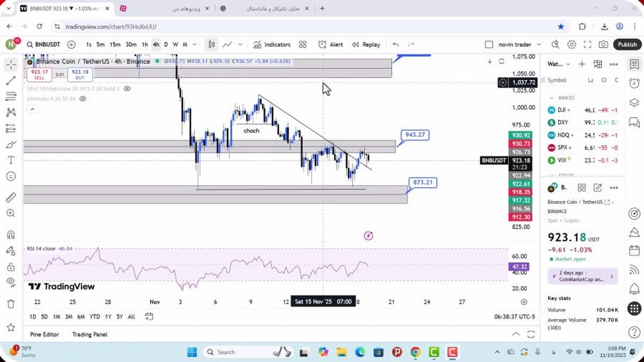Create an Alert from top toolbar

[x=331, y=45]
